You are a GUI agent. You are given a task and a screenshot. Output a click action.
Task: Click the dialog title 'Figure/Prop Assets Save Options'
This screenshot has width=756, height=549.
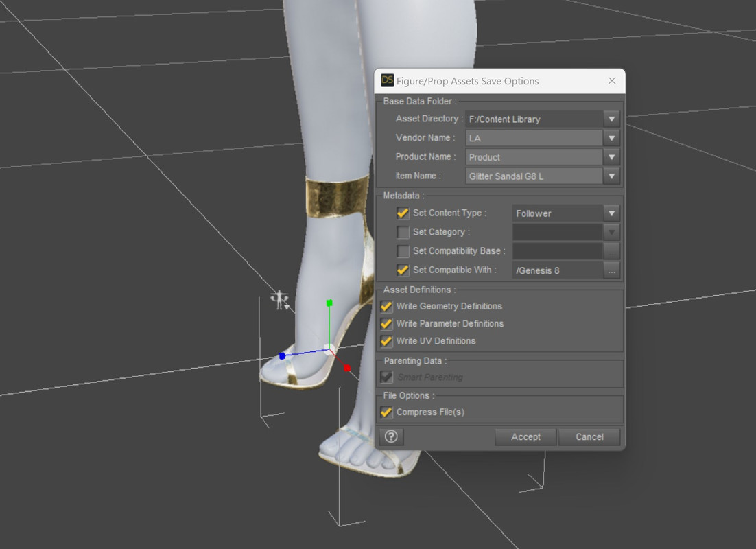(x=467, y=81)
